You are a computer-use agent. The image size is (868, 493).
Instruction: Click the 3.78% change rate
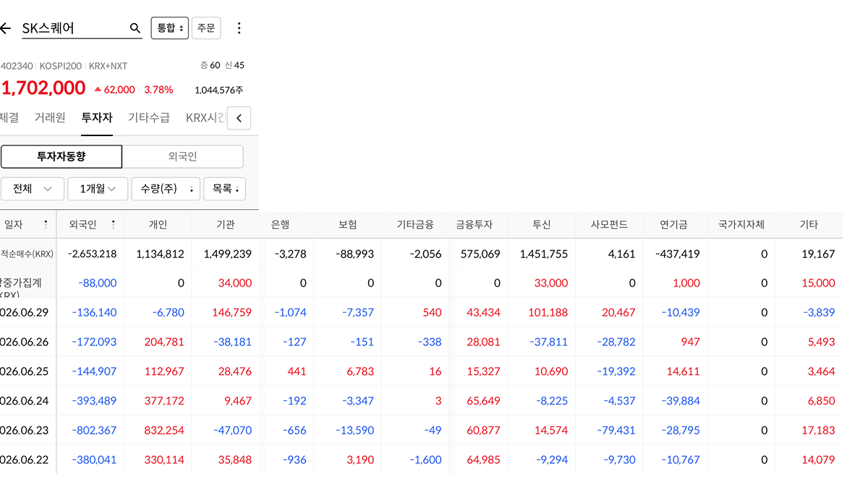(158, 90)
